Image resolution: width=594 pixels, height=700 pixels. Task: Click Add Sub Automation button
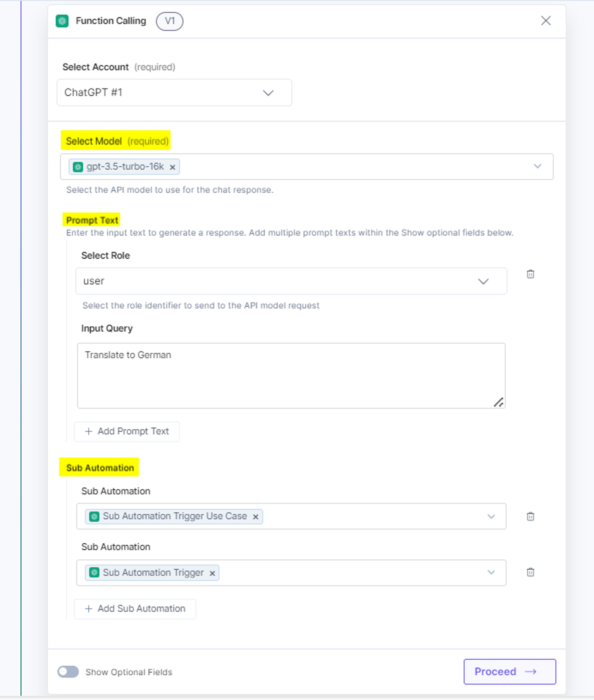[135, 609]
